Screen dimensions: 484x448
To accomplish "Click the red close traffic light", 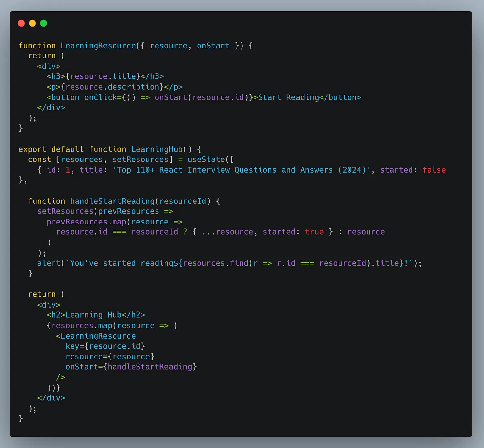I will (21, 23).
